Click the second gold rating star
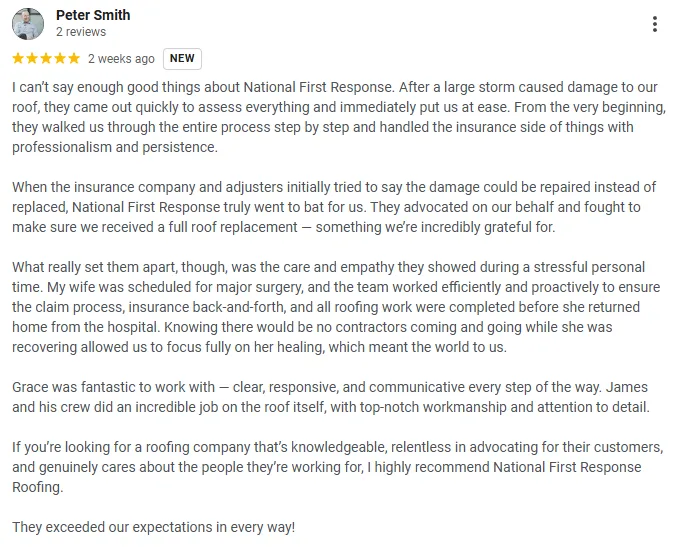The width and height of the screenshot is (683, 547). [32, 58]
